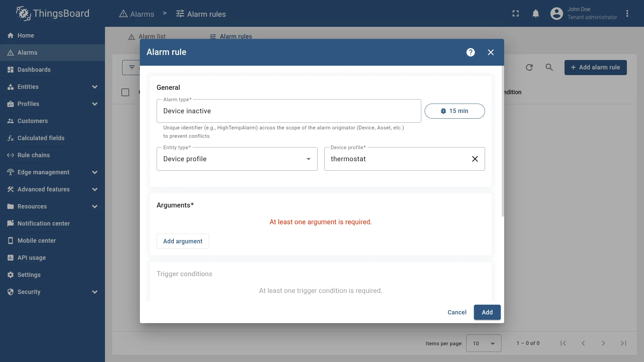Expand the Entities menu
Image resolution: width=644 pixels, height=362 pixels.
(52, 87)
